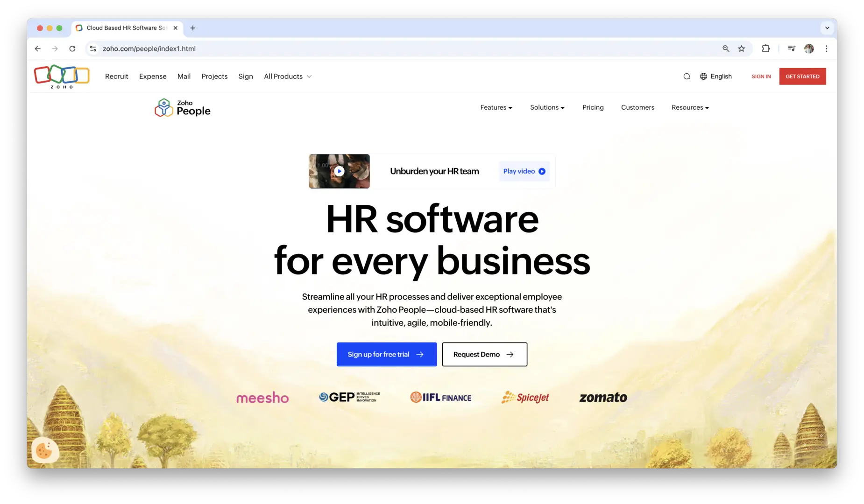This screenshot has width=864, height=504.
Task: Click the zoom magnifier icon in address bar
Action: (x=726, y=49)
